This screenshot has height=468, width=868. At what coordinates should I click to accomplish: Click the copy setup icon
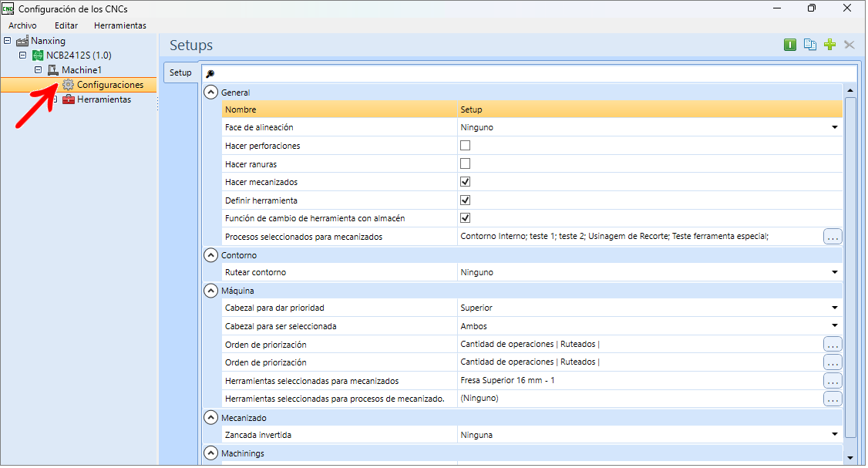tap(810, 45)
